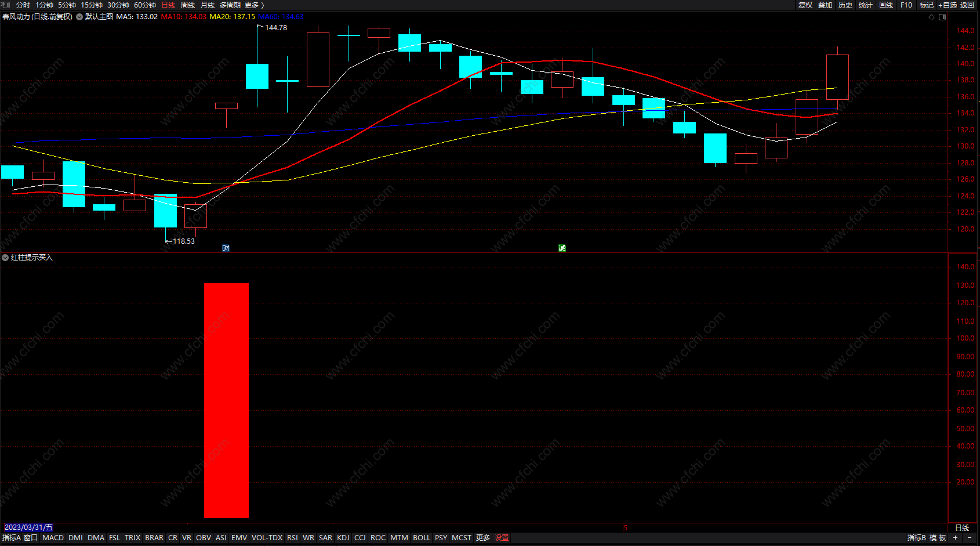Select the 15分钟 period

(92, 5)
